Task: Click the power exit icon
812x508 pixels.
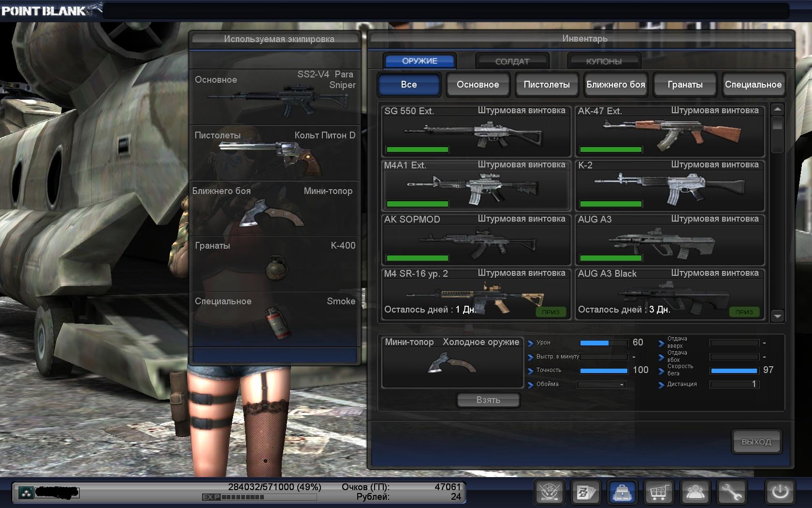Action: coord(780,493)
